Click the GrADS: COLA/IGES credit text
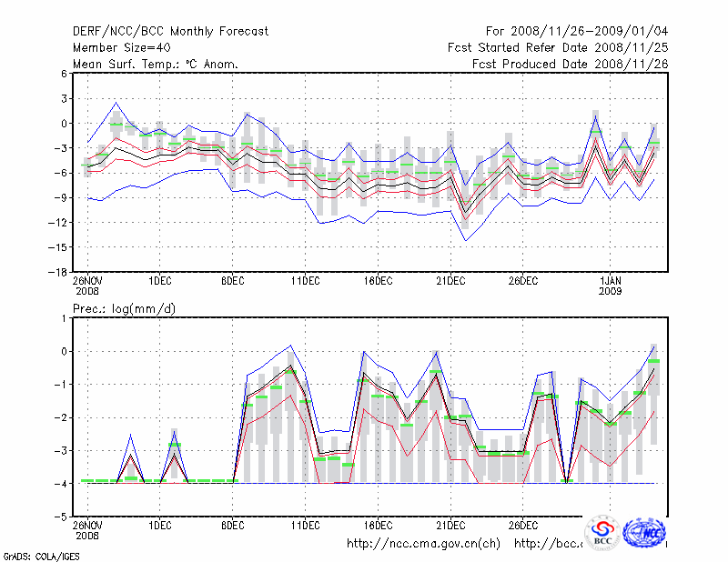The height and width of the screenshot is (562, 728). [41, 555]
